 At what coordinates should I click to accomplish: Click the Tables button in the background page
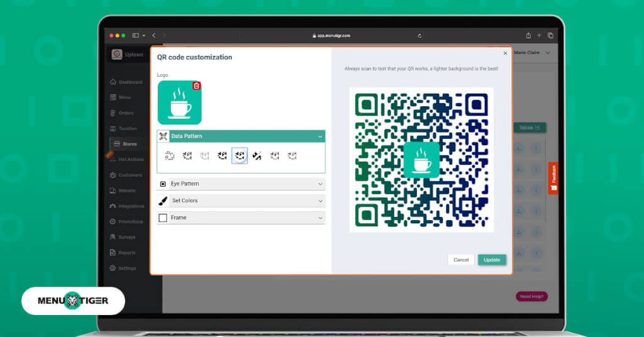(x=530, y=128)
